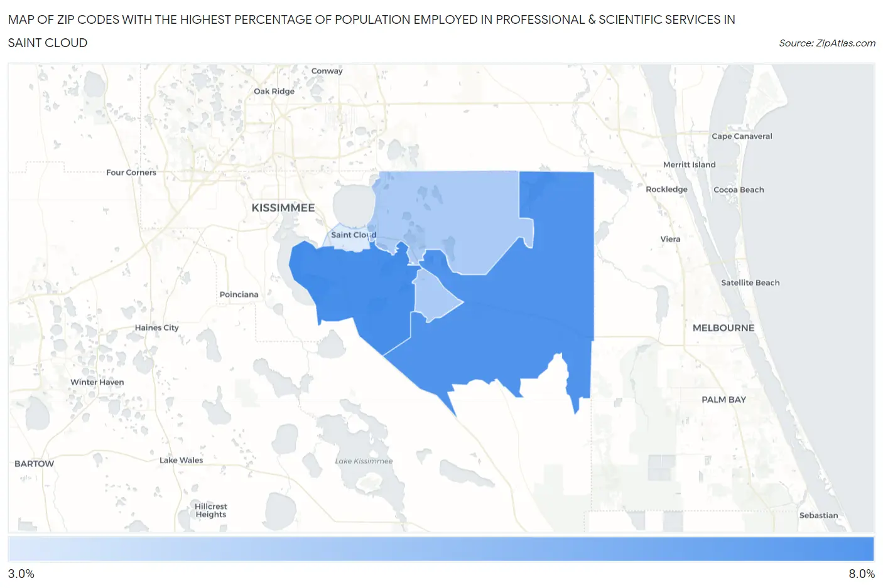Click the Source: ZipAtlas.com text
The width and height of the screenshot is (883, 588).
pyautogui.click(x=827, y=43)
